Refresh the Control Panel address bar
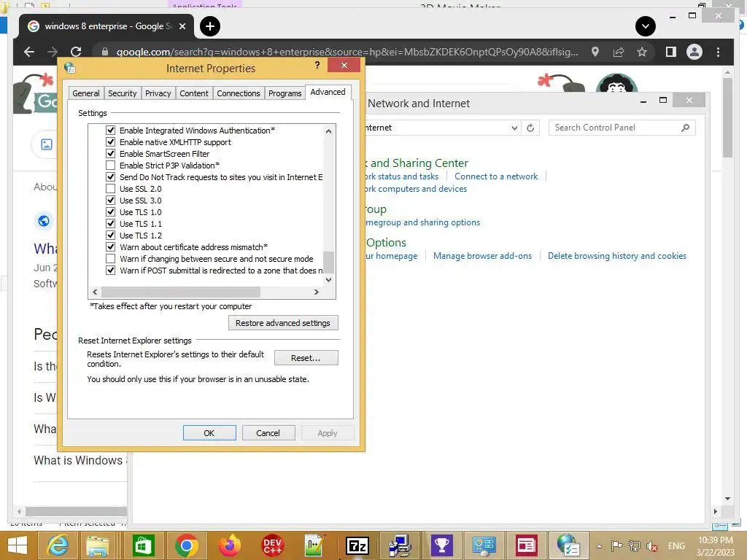 530,128
